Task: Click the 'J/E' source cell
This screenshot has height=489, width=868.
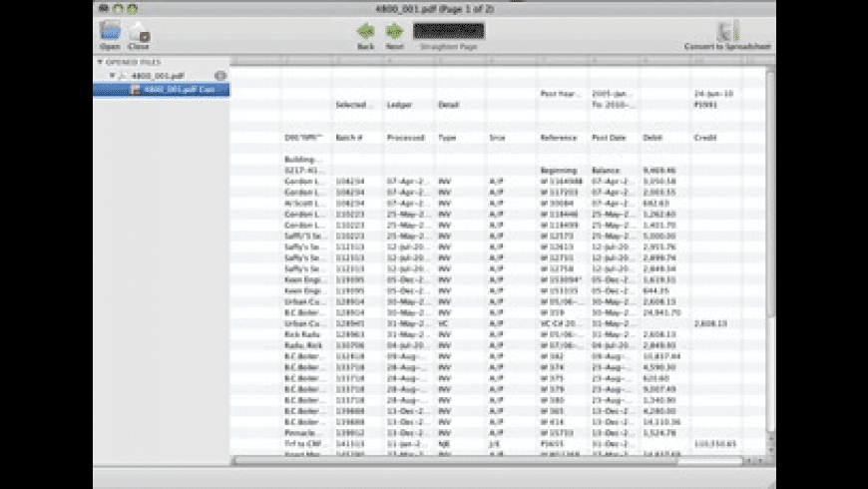Action: pyautogui.click(x=495, y=444)
